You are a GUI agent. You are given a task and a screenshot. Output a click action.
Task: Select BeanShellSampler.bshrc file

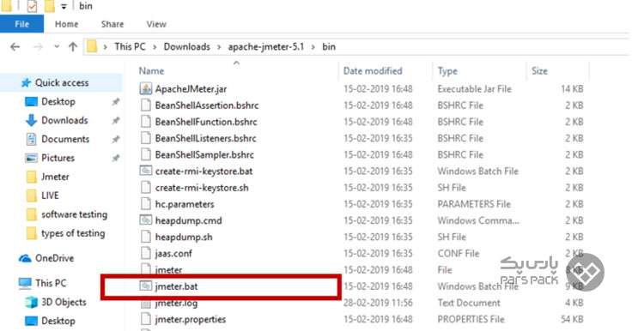[204, 154]
